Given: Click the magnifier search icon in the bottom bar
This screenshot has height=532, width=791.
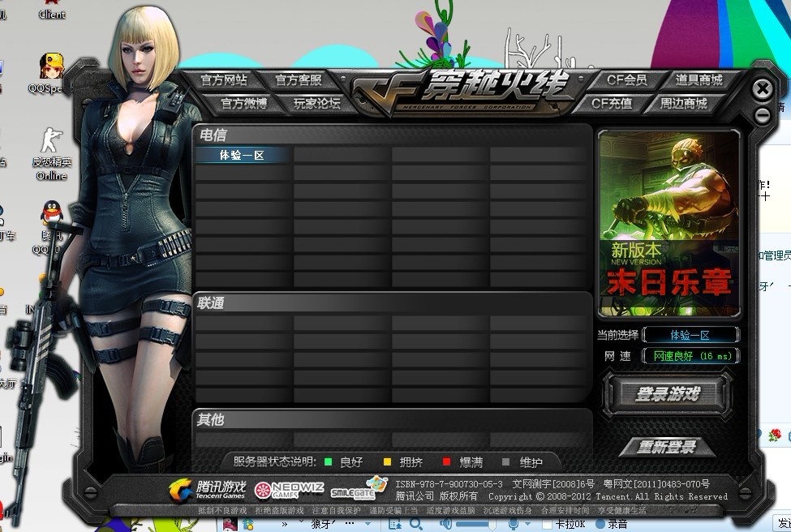Looking at the screenshot, I should 416,525.
